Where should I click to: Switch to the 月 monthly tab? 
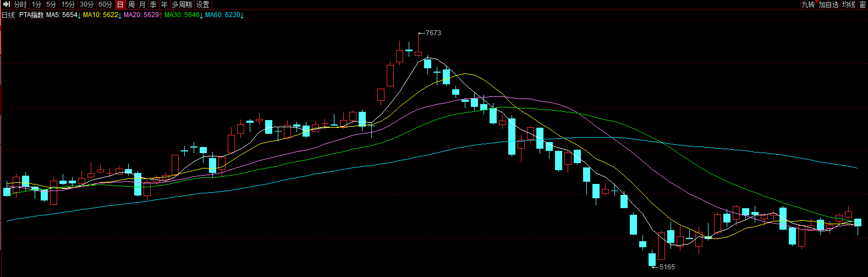(142, 4)
